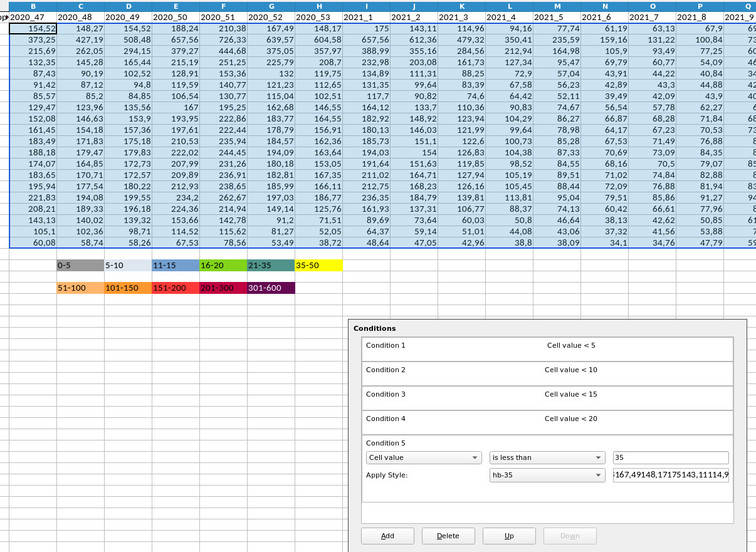Select the 2021_1 header cell
Screen dimensions: 756x552
[x=366, y=18]
